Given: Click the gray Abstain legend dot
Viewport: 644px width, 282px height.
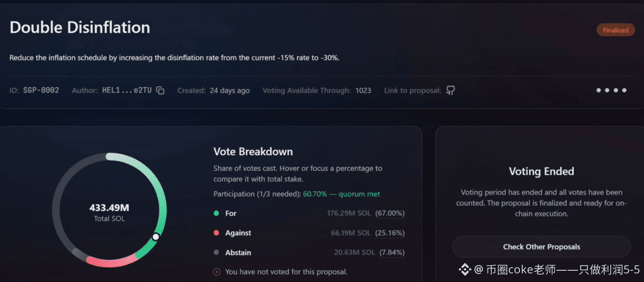Looking at the screenshot, I should tap(216, 253).
